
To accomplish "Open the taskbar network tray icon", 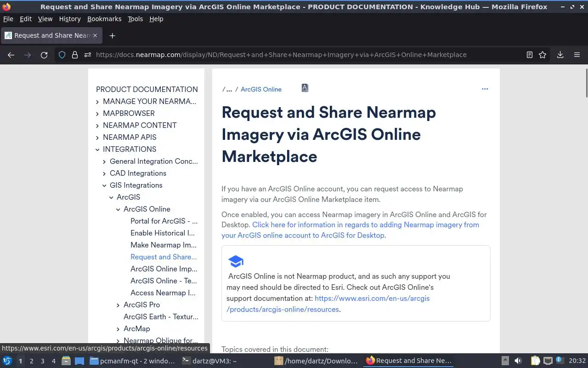I will 548,361.
